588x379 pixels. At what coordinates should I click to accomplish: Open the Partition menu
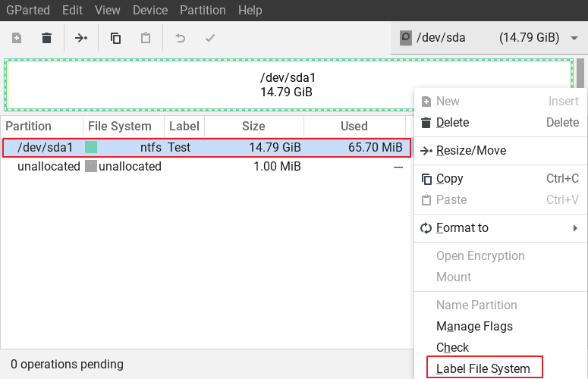pyautogui.click(x=203, y=10)
